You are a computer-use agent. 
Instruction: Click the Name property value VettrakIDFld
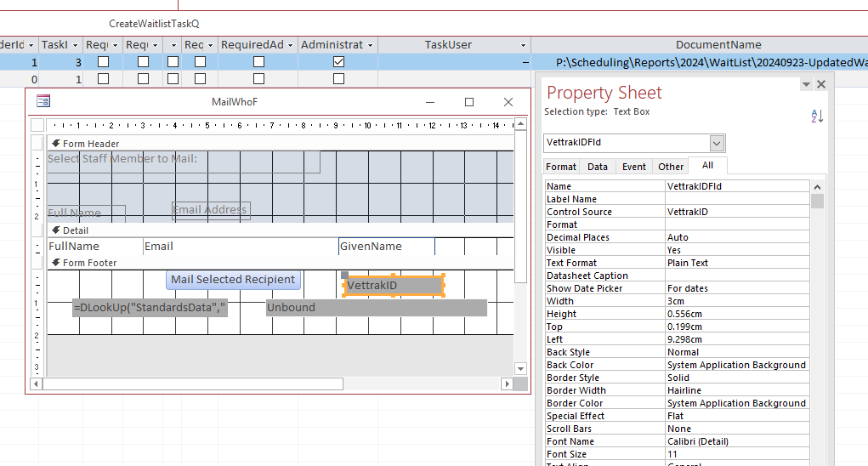(x=737, y=186)
